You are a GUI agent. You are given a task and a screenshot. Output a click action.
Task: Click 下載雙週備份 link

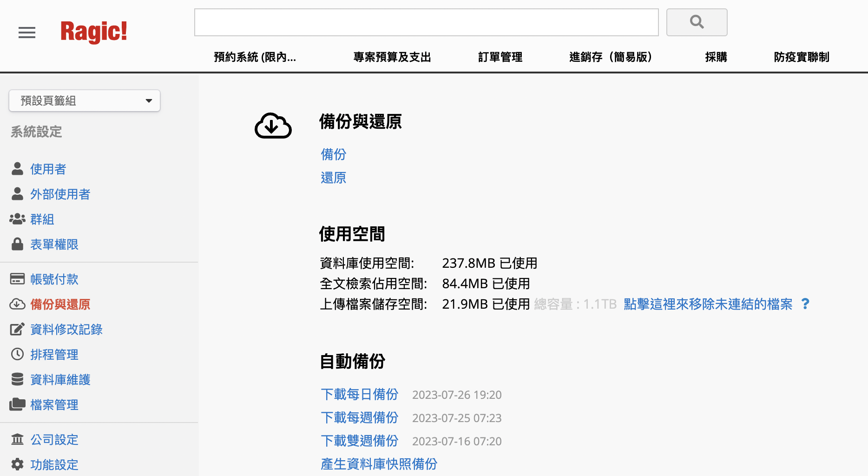[x=360, y=441]
